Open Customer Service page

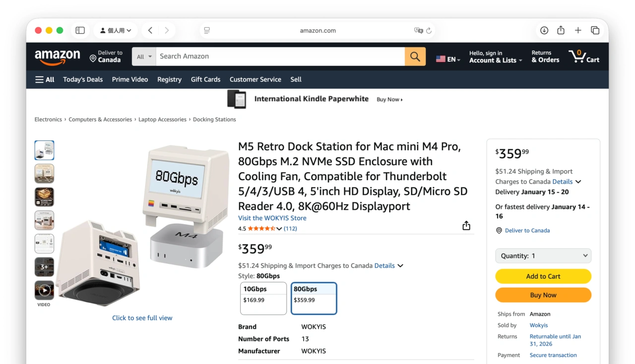coord(255,79)
